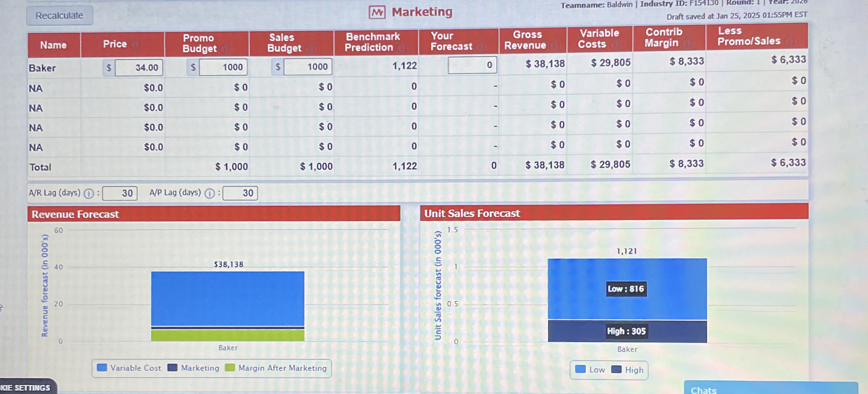The image size is (868, 394).
Task: Open the Contrib Margin info tooltip
Action: pyautogui.click(x=687, y=43)
